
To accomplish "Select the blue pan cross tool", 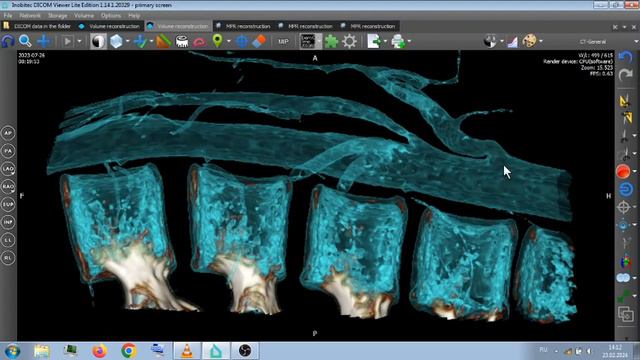I will pos(44,41).
